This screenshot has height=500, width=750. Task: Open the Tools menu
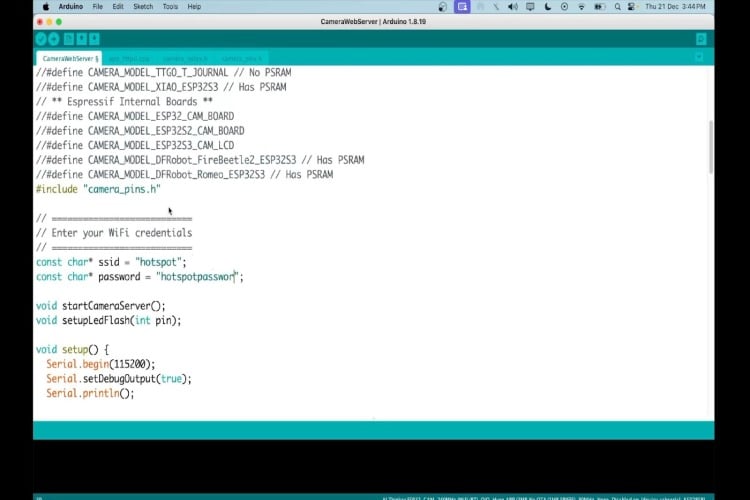tap(169, 7)
